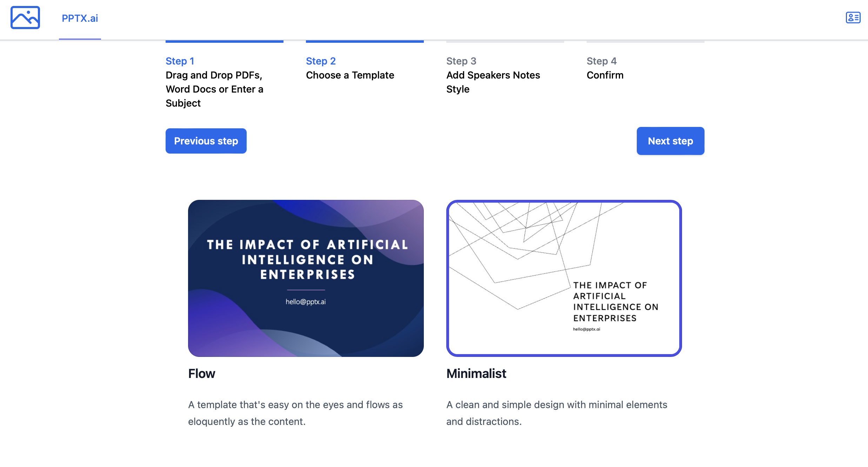Click the PPTX.ai image logo icon
Viewport: 868px width, 467px height.
(25, 18)
